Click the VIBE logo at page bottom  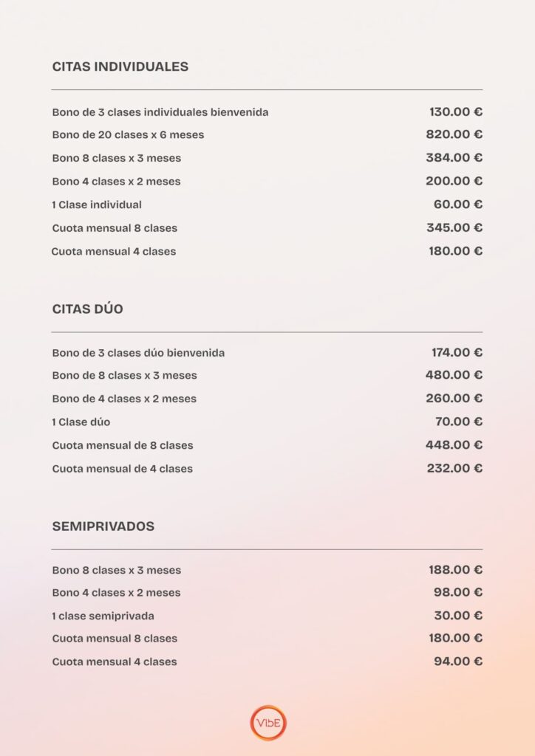268,723
